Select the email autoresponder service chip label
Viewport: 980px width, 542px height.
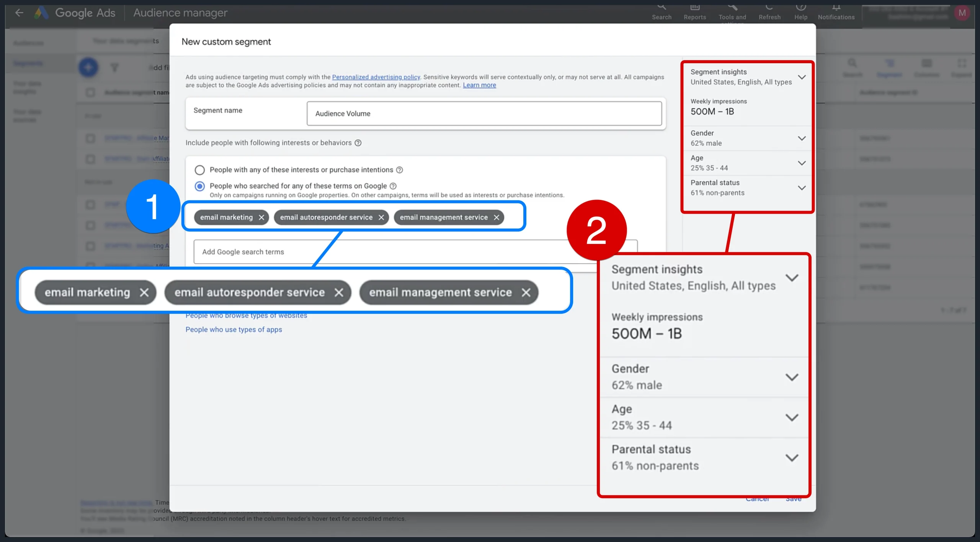326,218
